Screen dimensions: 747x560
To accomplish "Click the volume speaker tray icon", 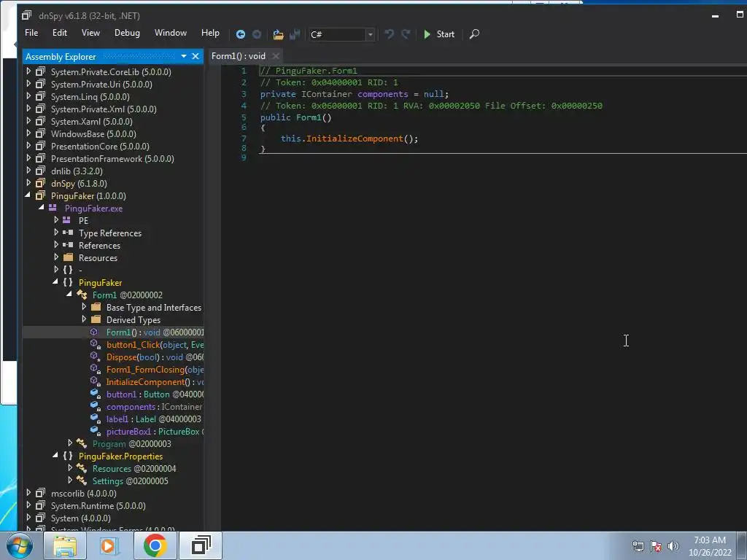I will click(673, 546).
